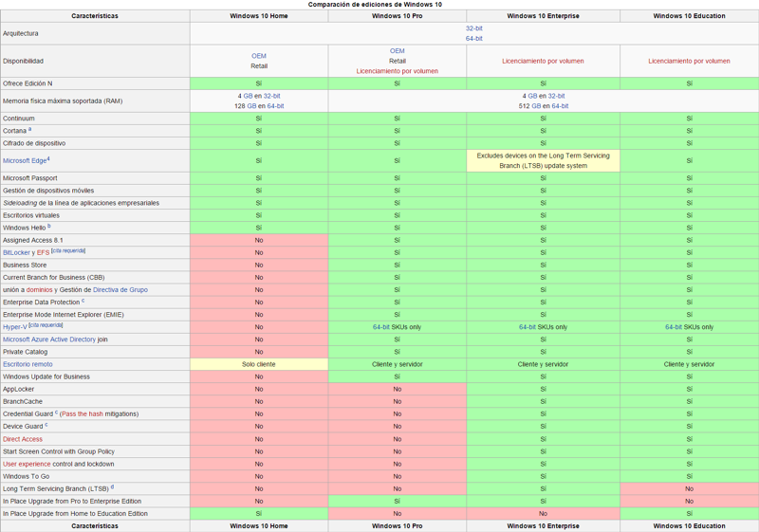This screenshot has height=532, width=759.
Task: Click the Pass the hash link
Action: coord(83,414)
